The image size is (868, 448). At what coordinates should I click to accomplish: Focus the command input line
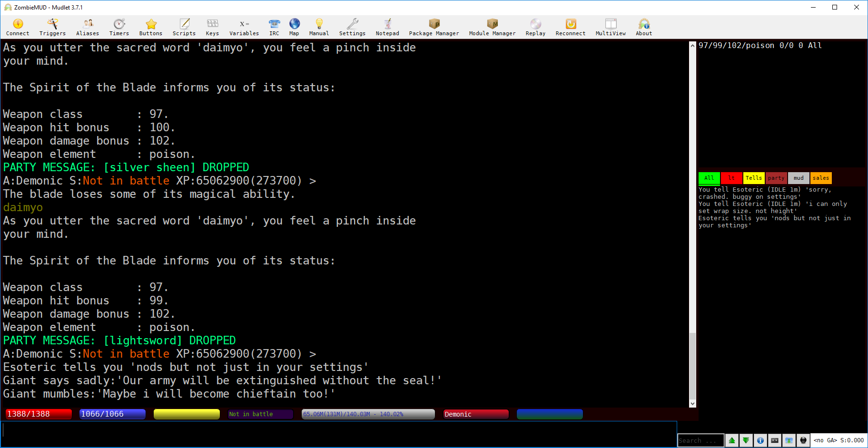pyautogui.click(x=339, y=434)
